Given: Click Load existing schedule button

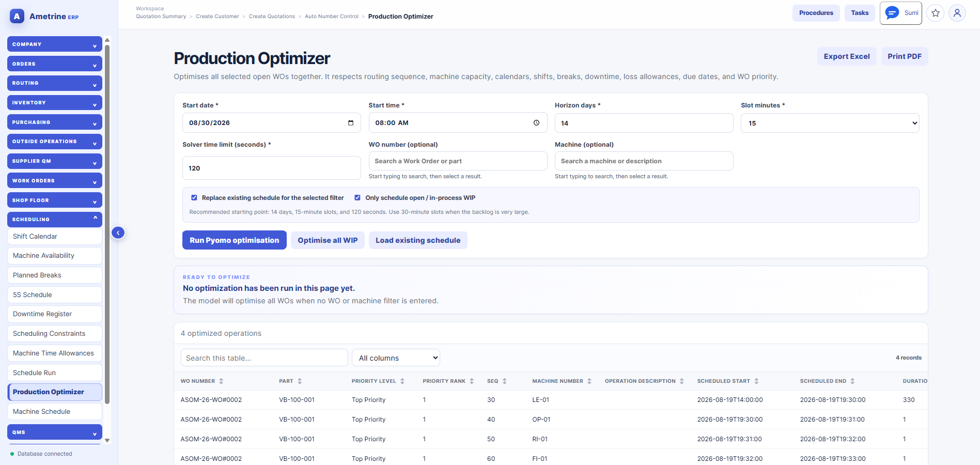Looking at the screenshot, I should pos(418,240).
